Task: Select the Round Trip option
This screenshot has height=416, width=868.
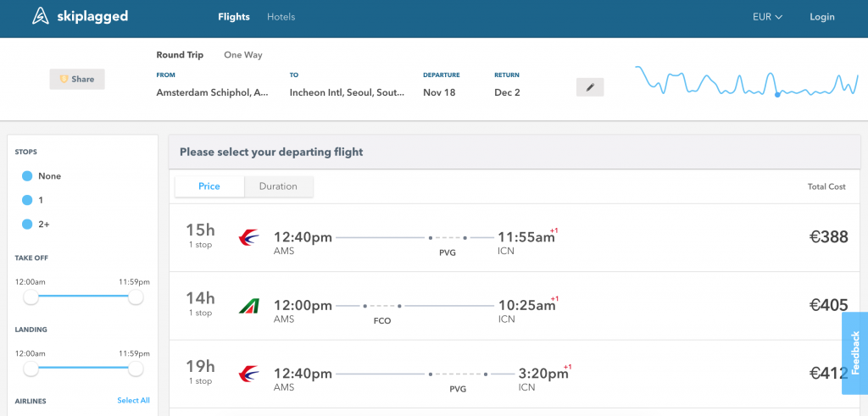Action: 180,55
